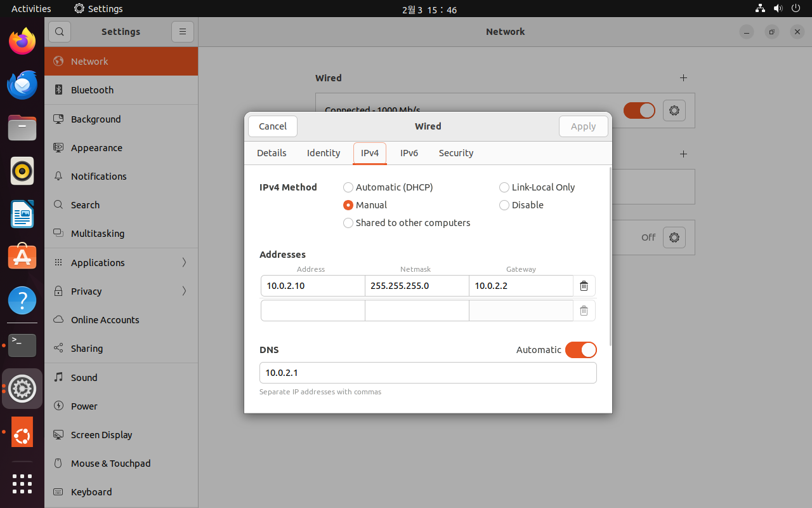Screen dimensions: 812x508
Task: Open Bluetooth settings in sidebar
Action: (x=121, y=90)
